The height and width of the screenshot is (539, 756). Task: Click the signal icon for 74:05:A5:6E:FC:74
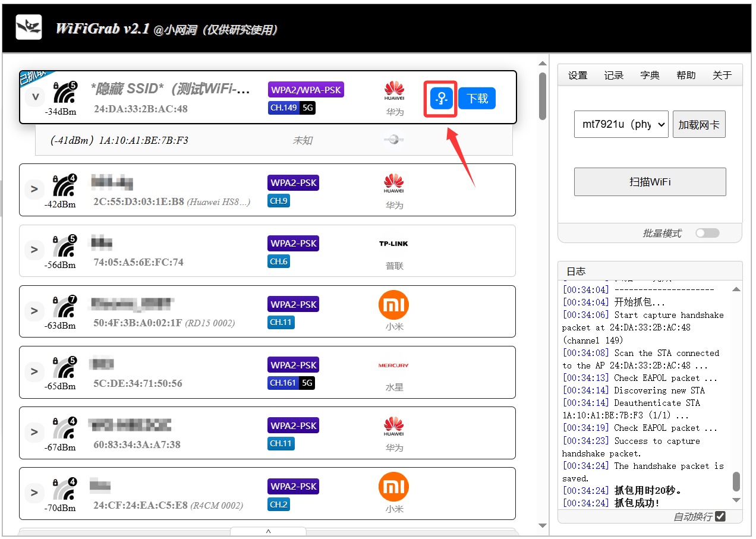click(64, 247)
